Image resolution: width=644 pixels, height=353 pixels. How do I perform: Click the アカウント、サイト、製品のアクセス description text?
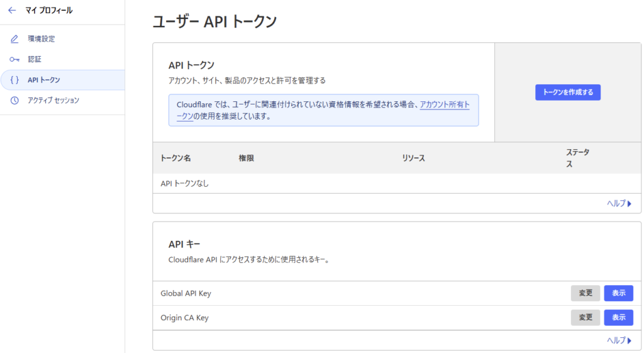[x=247, y=81]
